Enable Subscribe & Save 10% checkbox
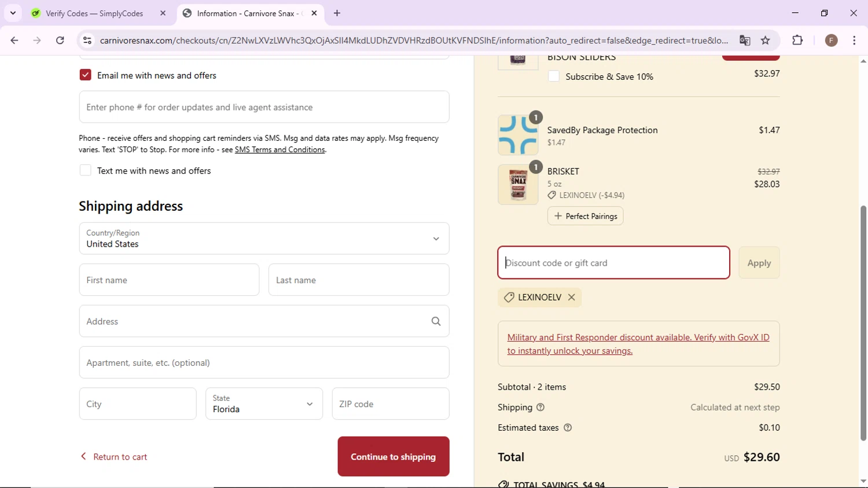Viewport: 868px width, 488px height. (x=554, y=76)
